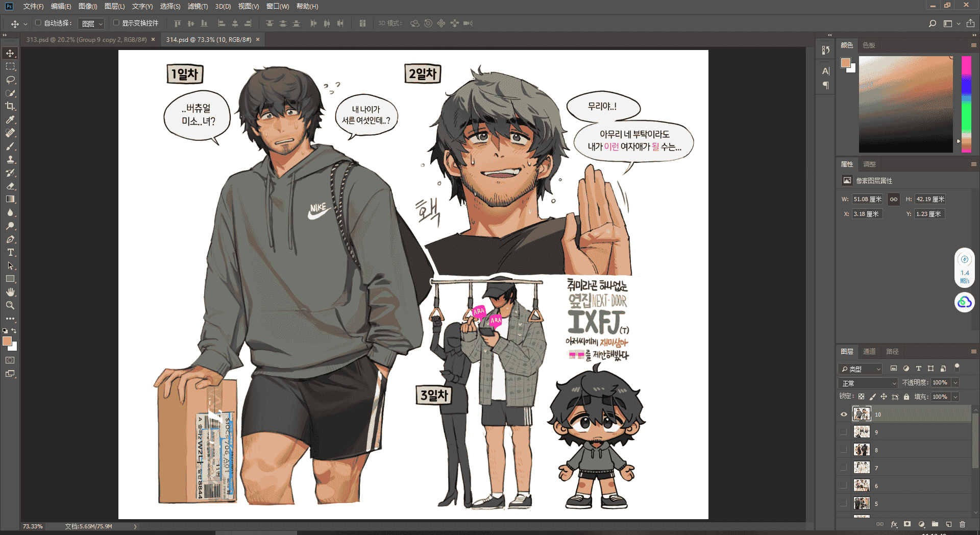Enable the 自动选择 checkbox

click(x=38, y=23)
